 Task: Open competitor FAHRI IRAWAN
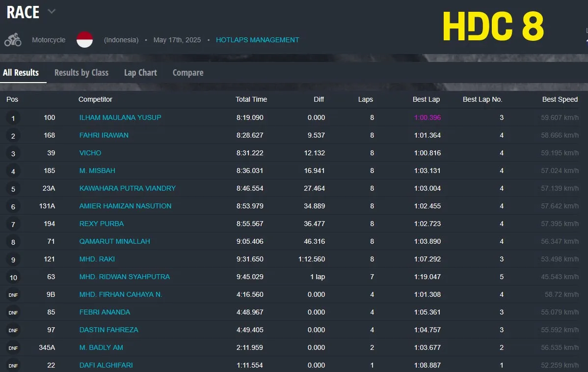(x=104, y=135)
